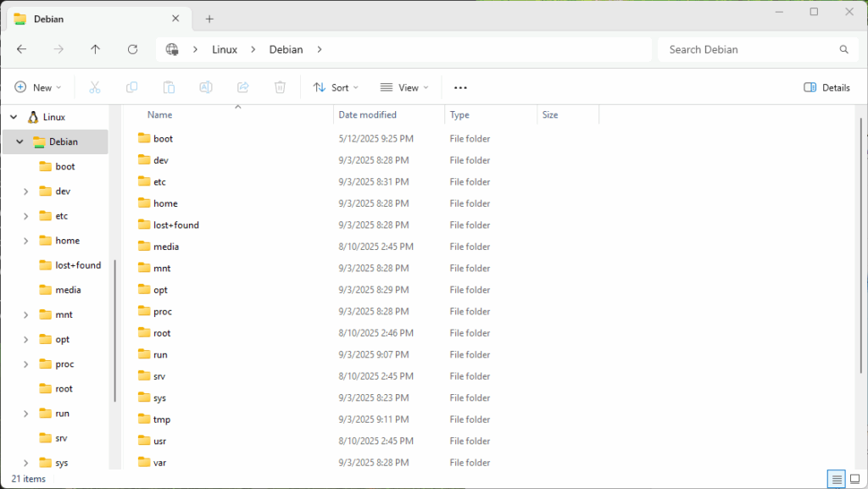
Task: Click the sidebar tree scrollbar
Action: click(115, 331)
